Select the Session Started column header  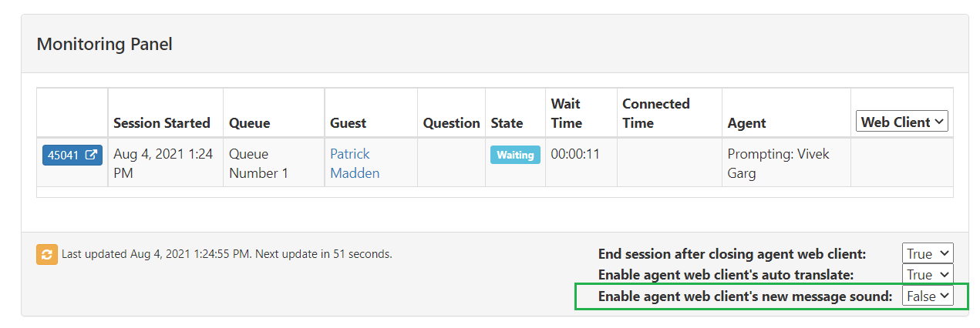pyautogui.click(x=162, y=122)
